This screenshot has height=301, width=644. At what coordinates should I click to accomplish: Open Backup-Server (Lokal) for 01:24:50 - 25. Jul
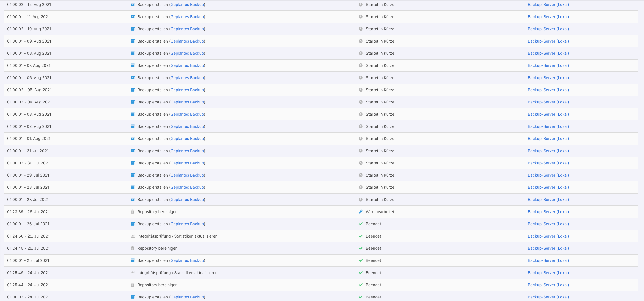pos(548,236)
